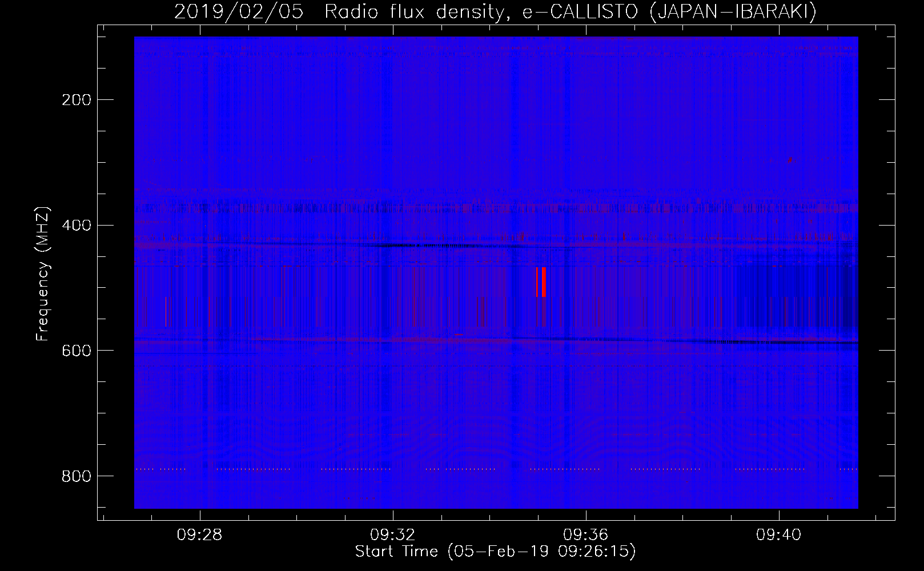Viewport: 924px width, 571px height.
Task: Click the 400 frequency tick label
Action: [x=77, y=226]
